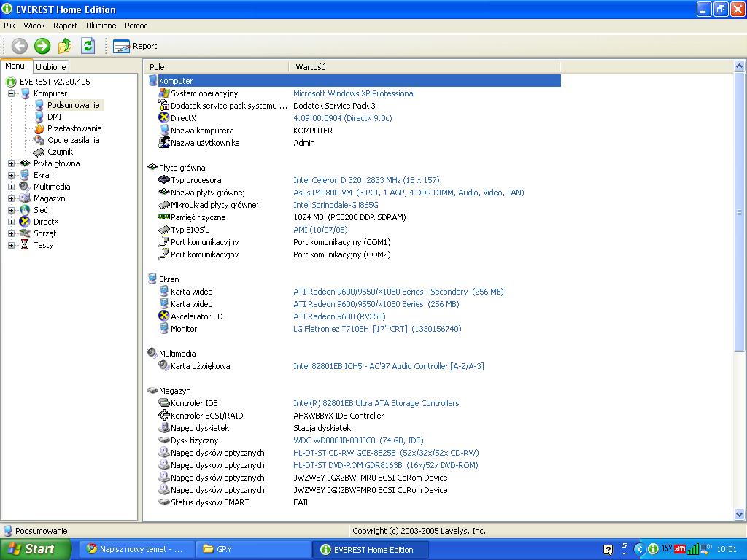Click the green Forward arrow icon

tap(42, 46)
